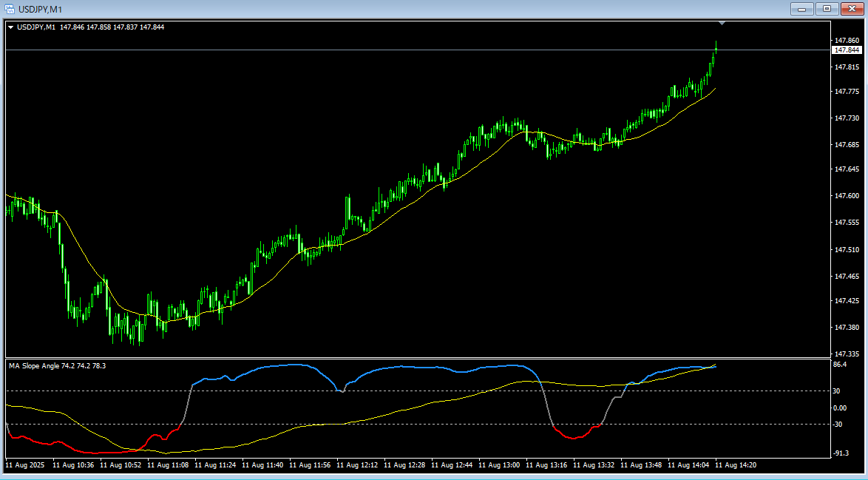This screenshot has height=480, width=868.
Task: Click the 147.645 price scale value
Action: [x=847, y=169]
